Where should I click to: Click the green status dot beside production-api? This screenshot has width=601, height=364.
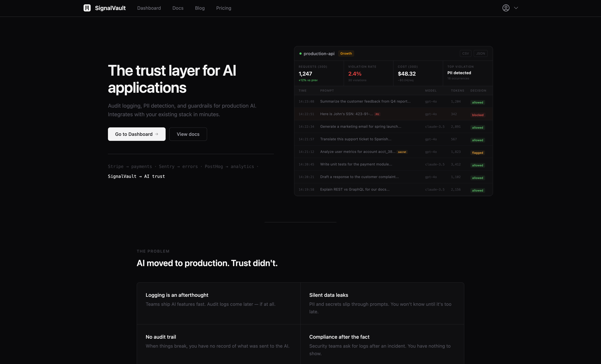[300, 53]
